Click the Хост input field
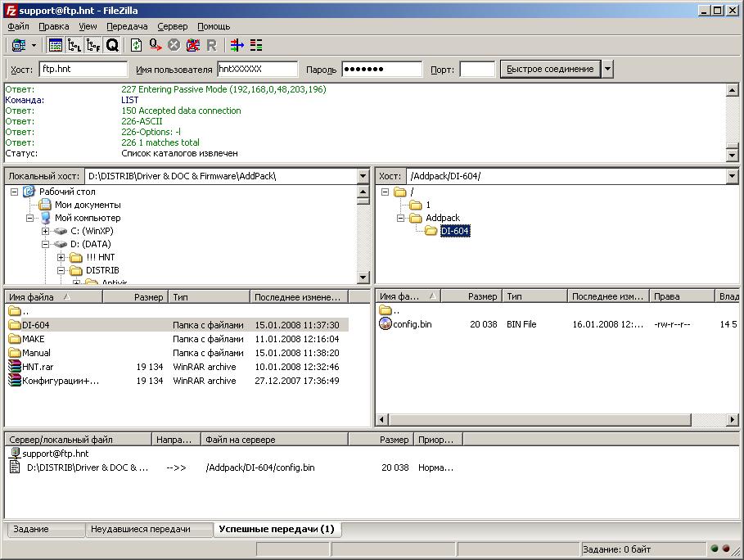The width and height of the screenshot is (744, 560). 83,70
